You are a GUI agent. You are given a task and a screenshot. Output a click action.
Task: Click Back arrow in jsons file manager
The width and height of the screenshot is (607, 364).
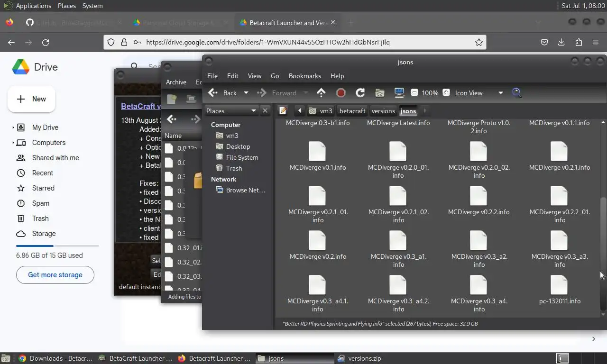point(222,93)
